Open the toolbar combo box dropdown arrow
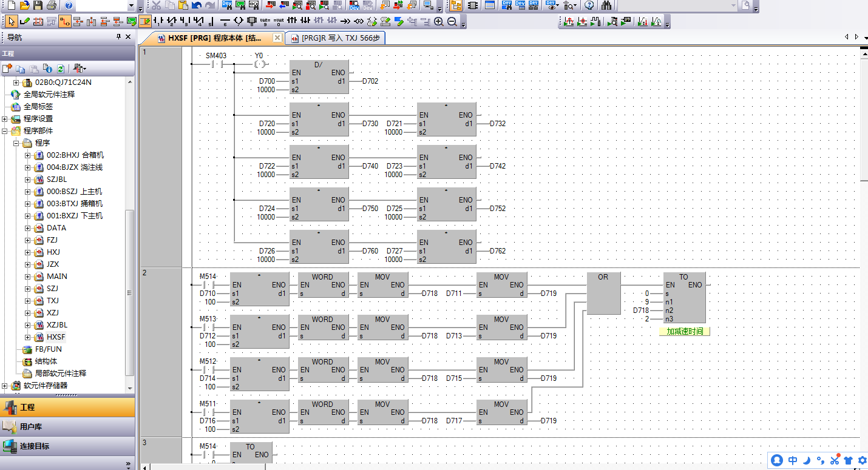868x470 pixels. (x=132, y=5)
